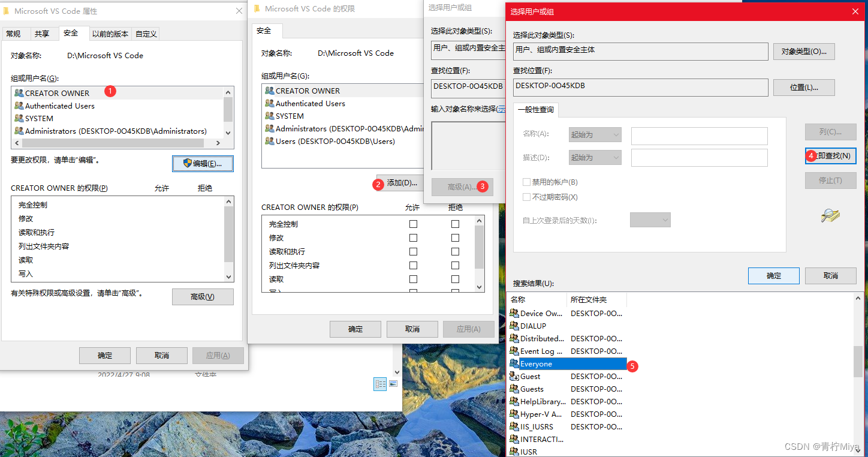Tick Allow checkbox for 列出文件夹内容
The image size is (868, 457).
(x=413, y=265)
